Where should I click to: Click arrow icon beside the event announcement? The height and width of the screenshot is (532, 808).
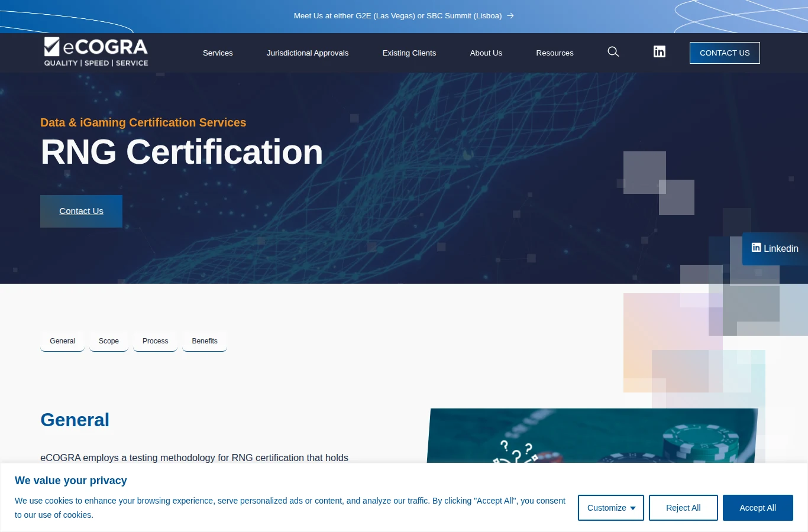point(510,16)
